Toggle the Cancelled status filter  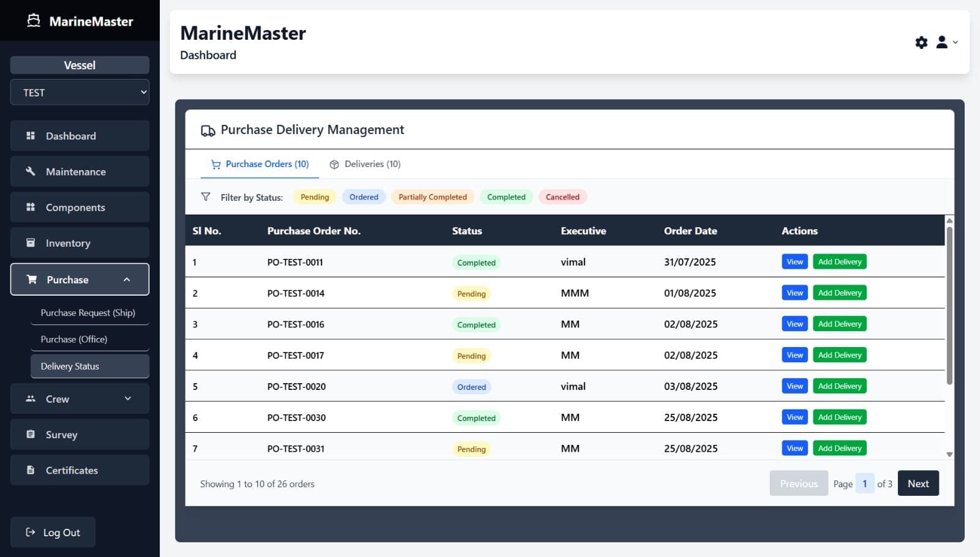click(x=562, y=196)
